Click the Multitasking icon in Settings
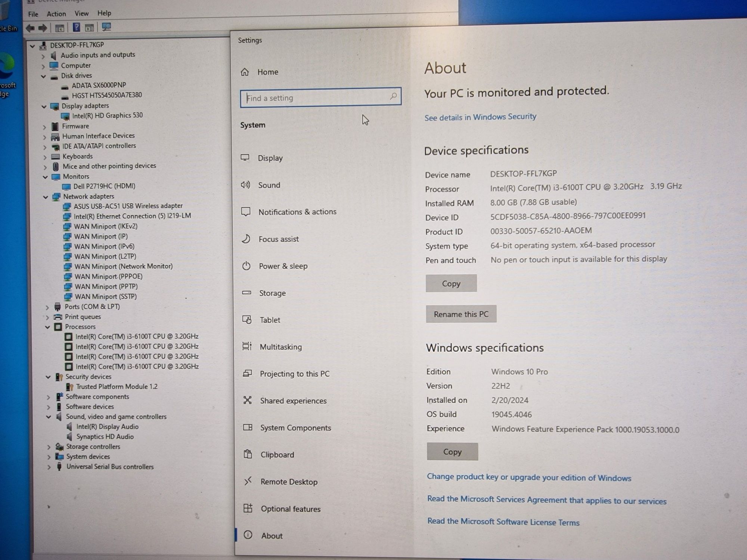 pyautogui.click(x=247, y=346)
